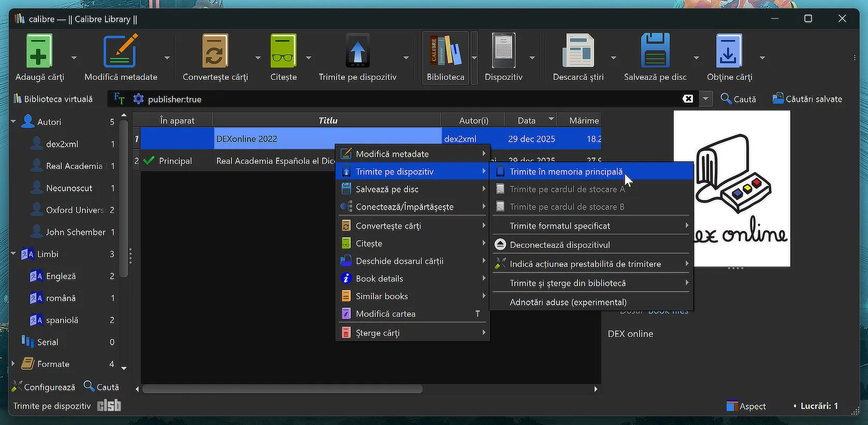
Task: Open Configurează in the tag browser
Action: [x=44, y=387]
